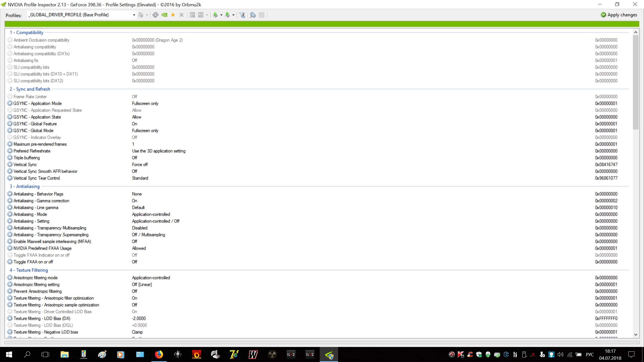The image size is (644, 362).
Task: Select Texture filtering - Negative LOD bias row
Action: tap(318, 332)
